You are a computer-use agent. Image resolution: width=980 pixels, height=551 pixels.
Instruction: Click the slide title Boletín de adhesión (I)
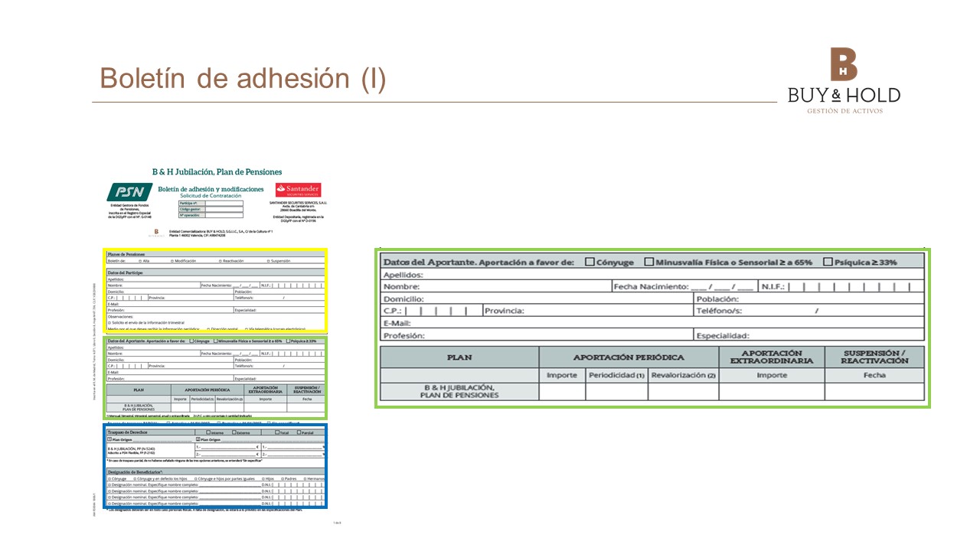tap(243, 78)
